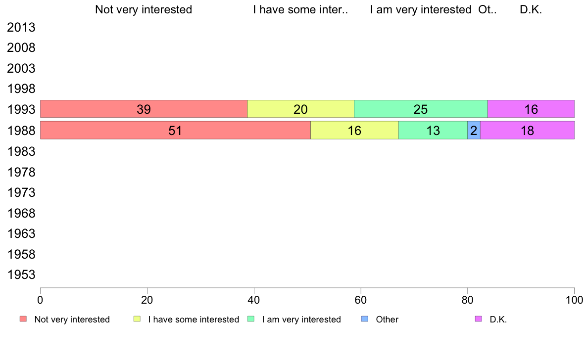
Task: Click the 1988 purple segment labeled 18
Action: [527, 130]
